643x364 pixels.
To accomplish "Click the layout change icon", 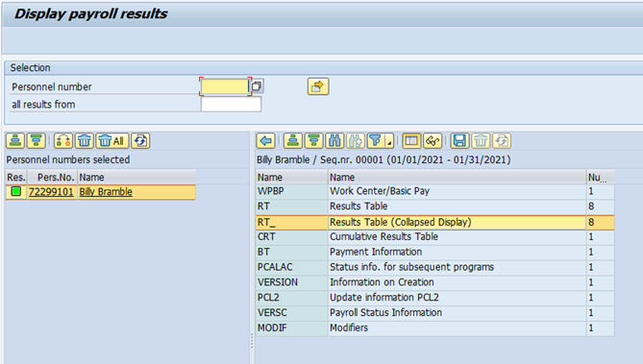I will point(411,141).
